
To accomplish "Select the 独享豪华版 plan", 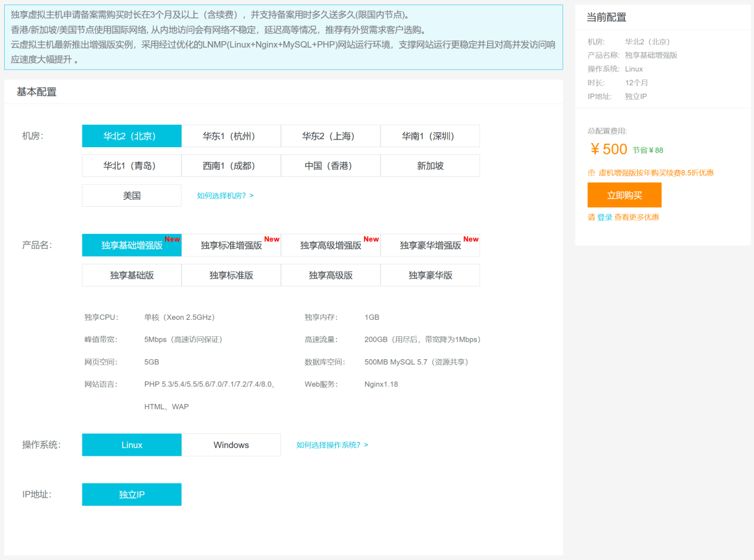I will click(x=429, y=274).
